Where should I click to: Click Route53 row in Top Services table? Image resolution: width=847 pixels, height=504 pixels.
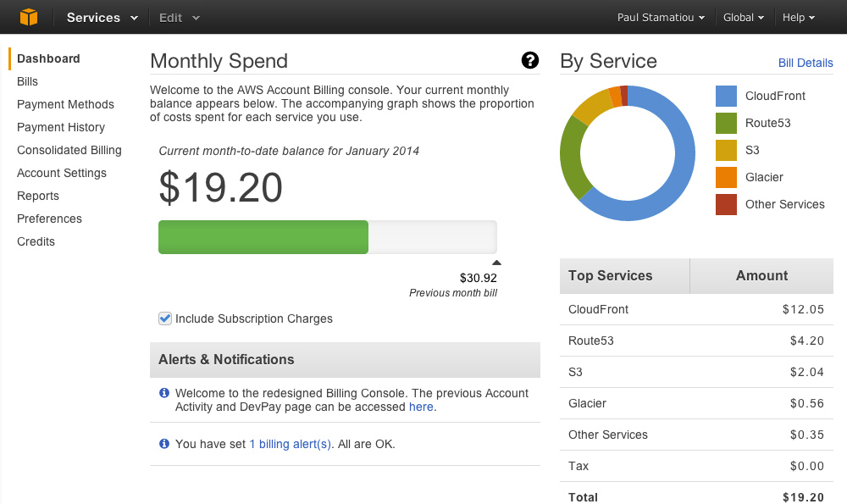coord(696,341)
